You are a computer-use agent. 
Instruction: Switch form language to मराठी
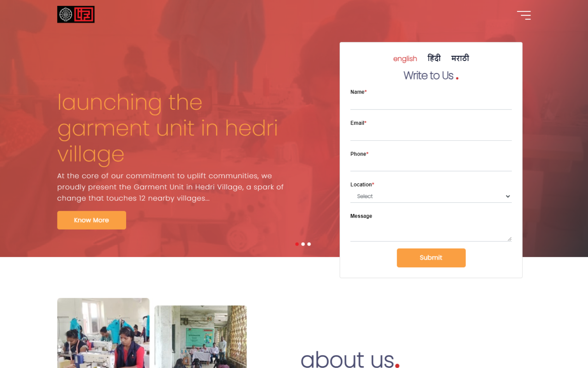pos(460,58)
